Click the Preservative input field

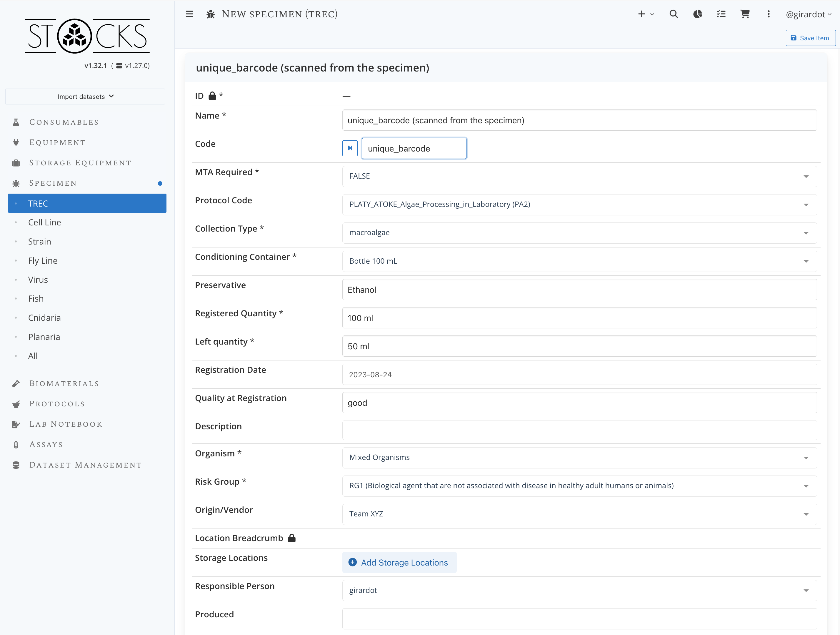[579, 290]
